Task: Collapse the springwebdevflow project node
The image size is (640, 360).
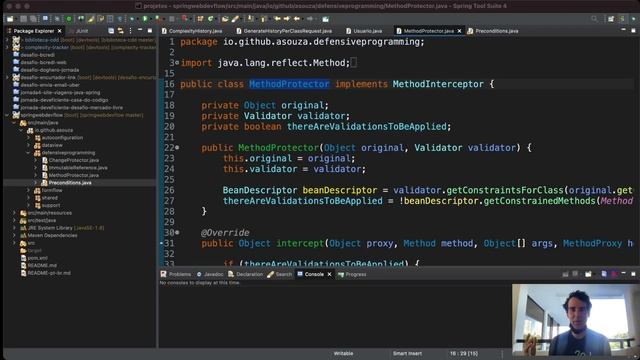Action: point(7,116)
